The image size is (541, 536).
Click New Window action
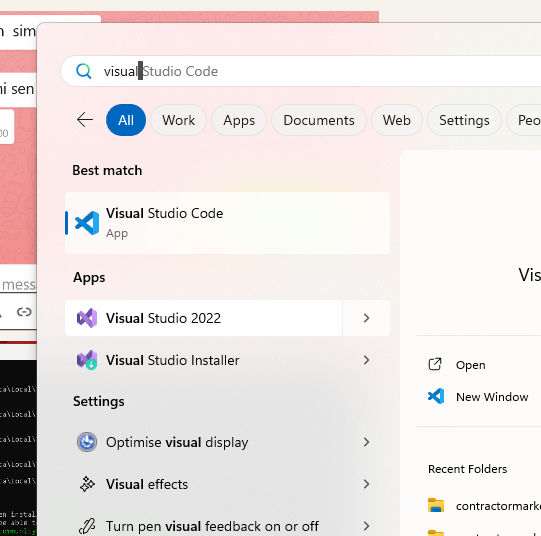(492, 397)
